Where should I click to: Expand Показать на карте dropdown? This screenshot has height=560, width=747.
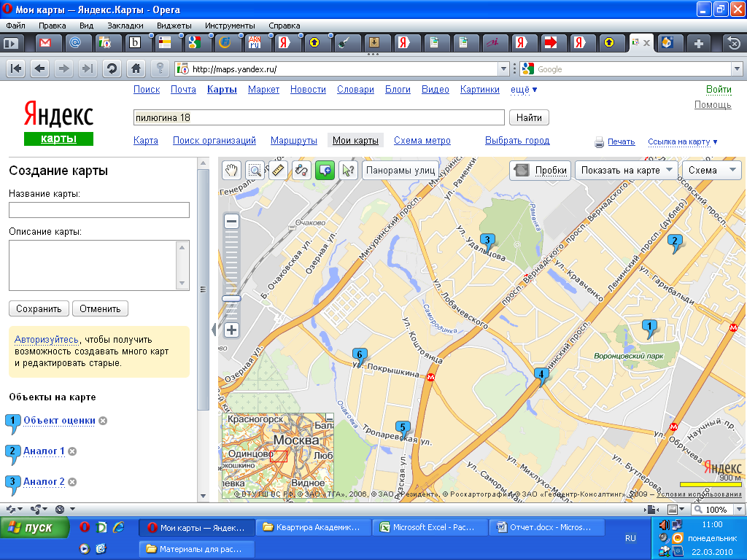627,170
